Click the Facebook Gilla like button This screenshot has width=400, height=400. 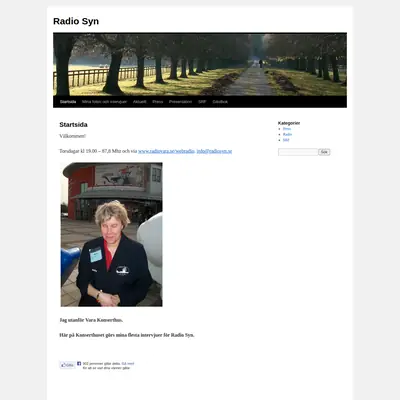coord(67,365)
